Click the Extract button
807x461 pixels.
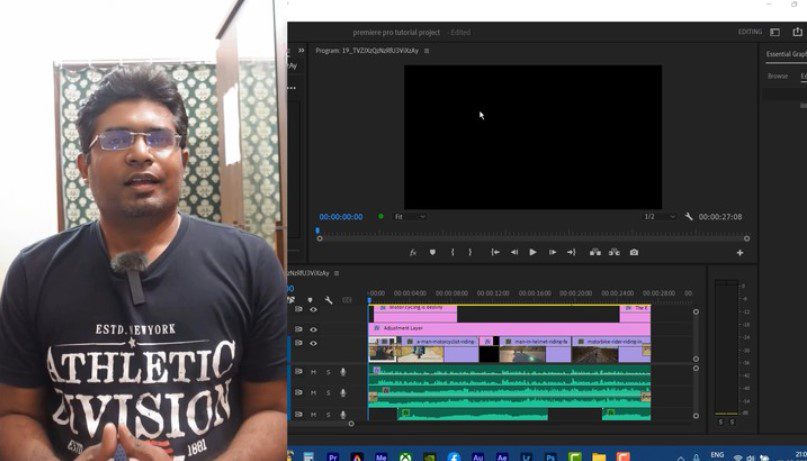(614, 252)
